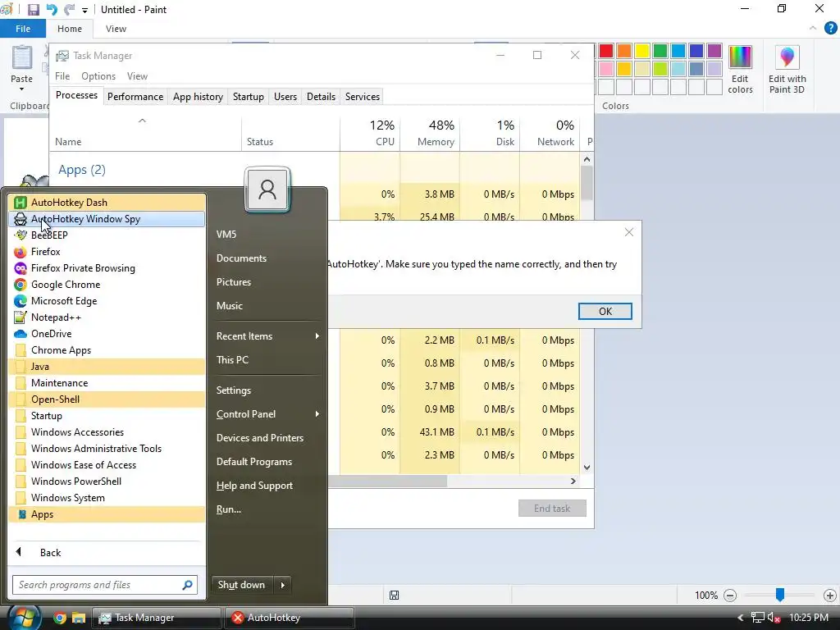
Task: Expand the Control Panel submenu
Action: [x=267, y=414]
